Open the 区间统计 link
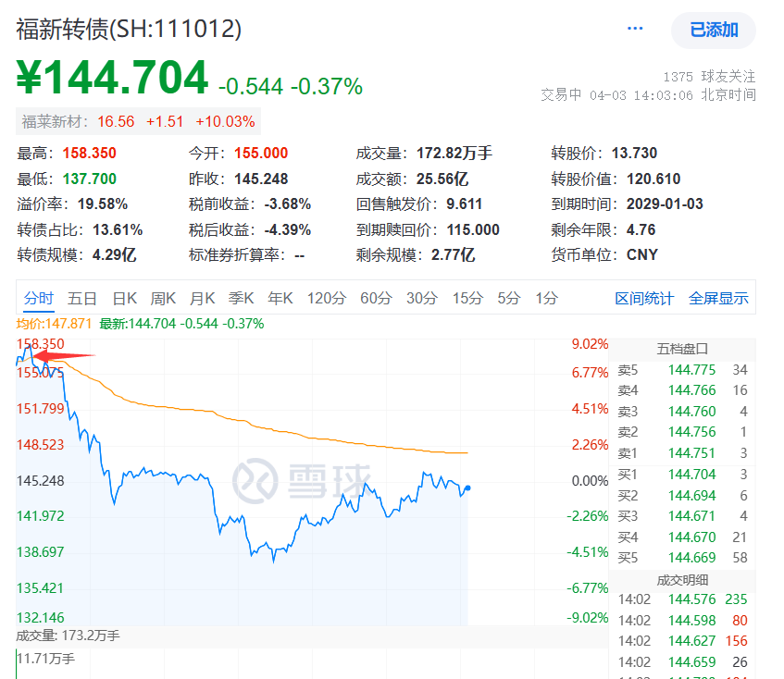Screen dimensions: 784x679 point(644,298)
